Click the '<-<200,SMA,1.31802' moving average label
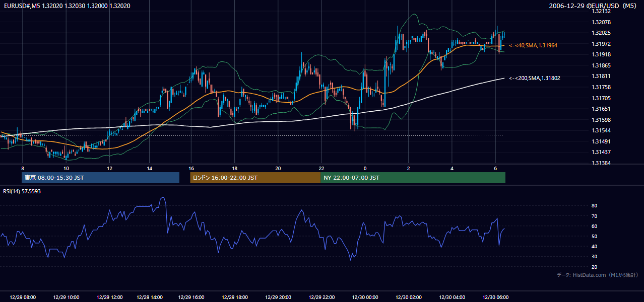Screen dimensions: 644x302 (535, 78)
